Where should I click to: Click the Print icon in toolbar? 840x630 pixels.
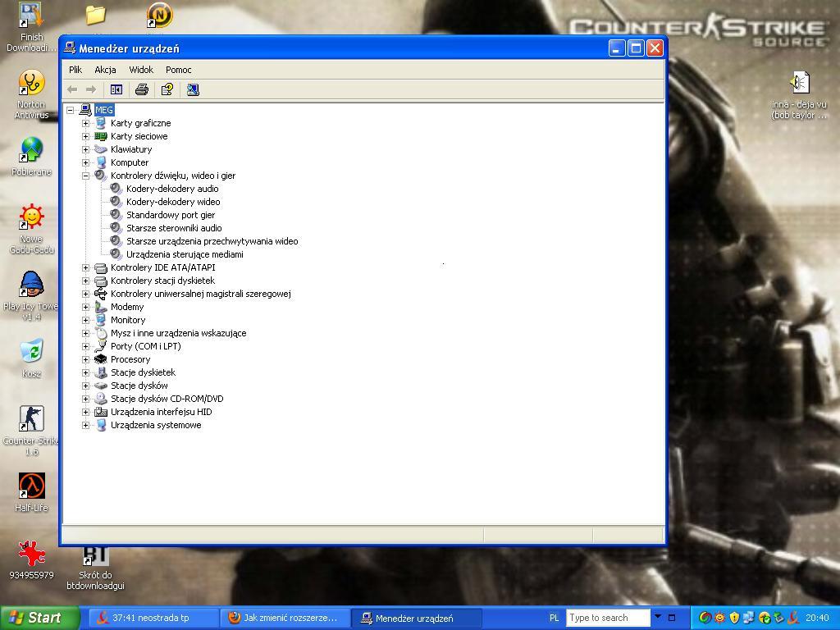pyautogui.click(x=141, y=89)
